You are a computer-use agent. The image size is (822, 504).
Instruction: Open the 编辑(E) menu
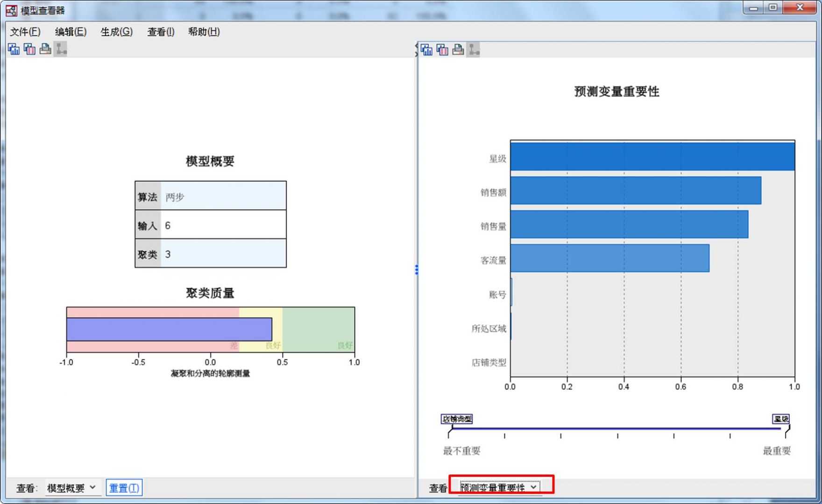[x=71, y=32]
